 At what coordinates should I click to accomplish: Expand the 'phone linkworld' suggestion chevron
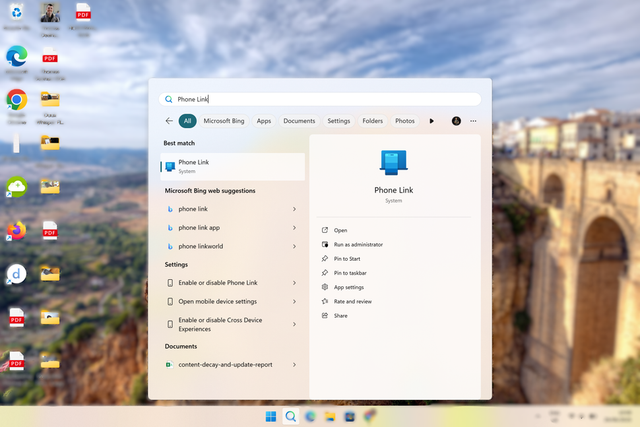pos(294,247)
